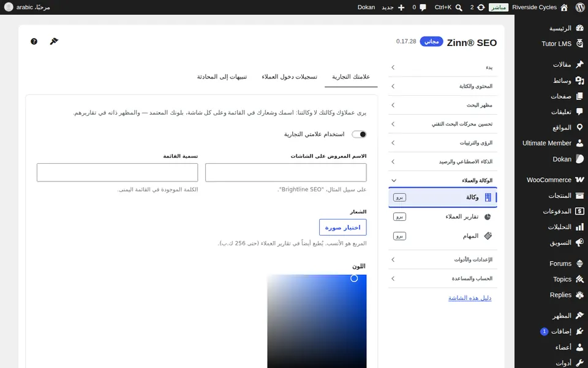Open Topics sidebar icon
Image resolution: width=588 pixels, height=368 pixels.
click(579, 279)
